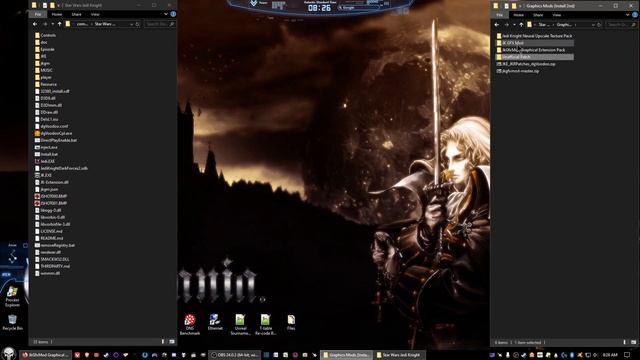Open Process Explorer desktop shortcut
This screenshot has width=640, height=360.
12,296
